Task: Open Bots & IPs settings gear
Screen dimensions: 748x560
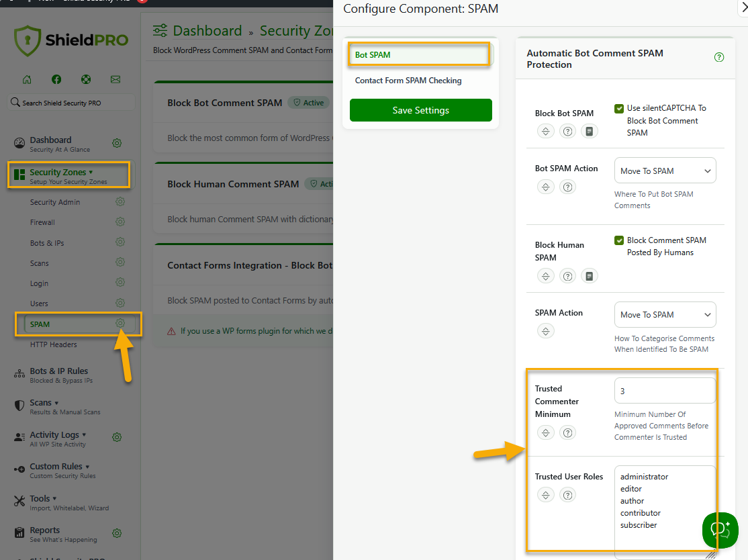Action: coord(120,242)
